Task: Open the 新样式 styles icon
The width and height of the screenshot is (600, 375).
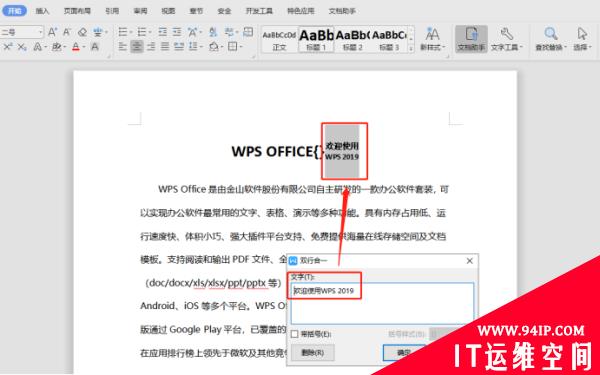Action: click(x=432, y=39)
